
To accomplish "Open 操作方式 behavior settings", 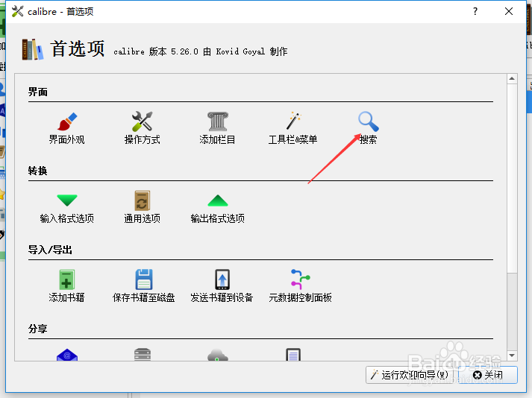I will pos(143,127).
